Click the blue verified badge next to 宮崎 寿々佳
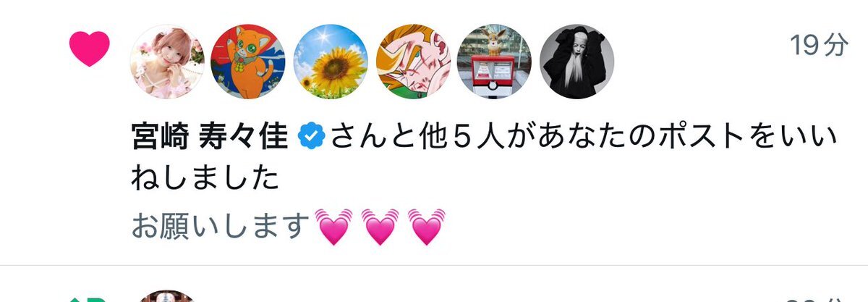This screenshot has width=868, height=302. [311, 136]
